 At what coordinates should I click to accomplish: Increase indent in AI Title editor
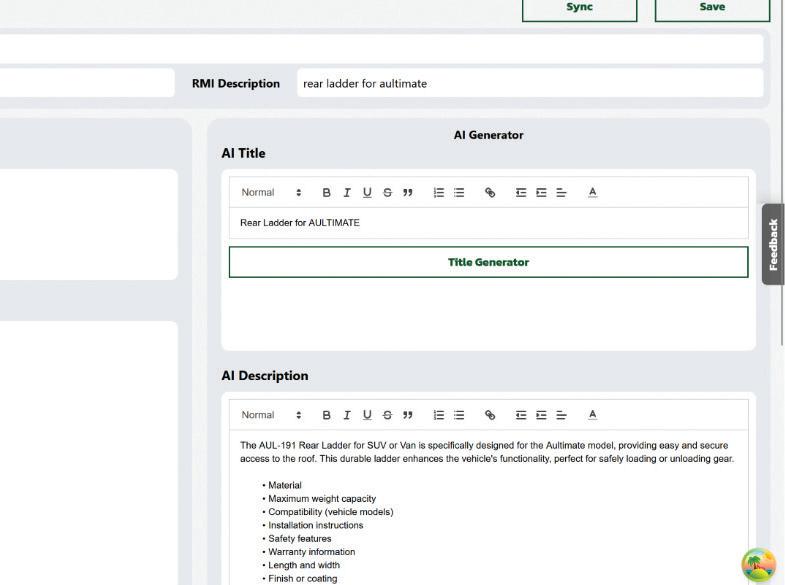[541, 193]
